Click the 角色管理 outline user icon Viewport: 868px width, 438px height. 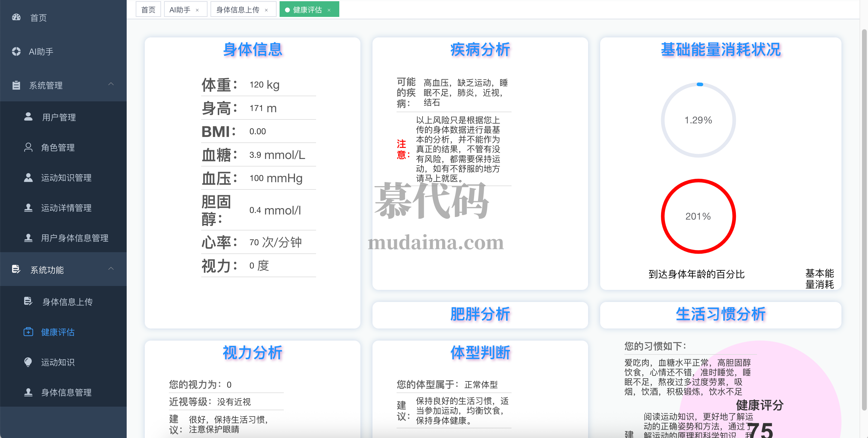tap(28, 147)
